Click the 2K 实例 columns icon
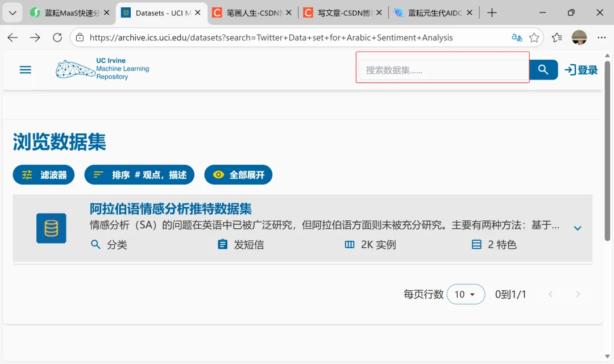This screenshot has width=614, height=364. point(349,244)
